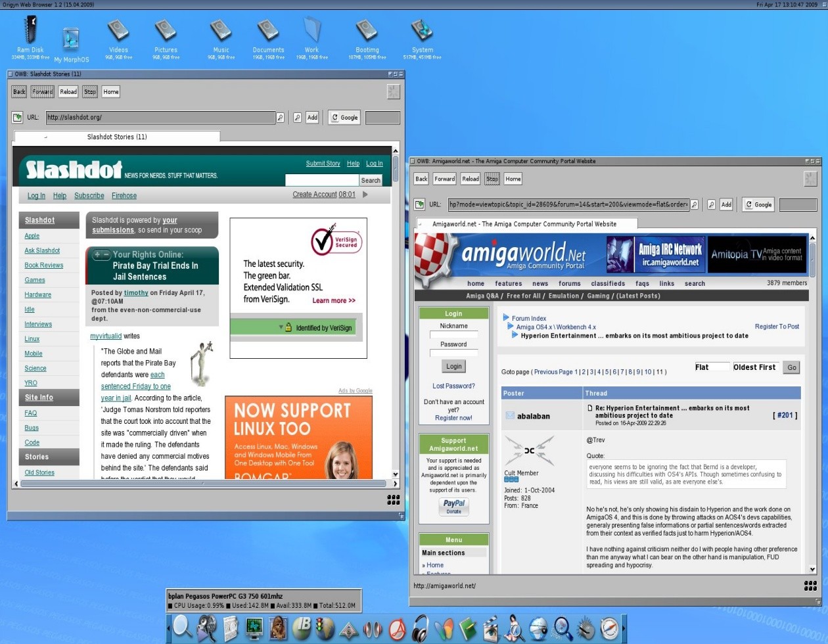
Task: Open the Videos drive icon
Action: [x=118, y=31]
